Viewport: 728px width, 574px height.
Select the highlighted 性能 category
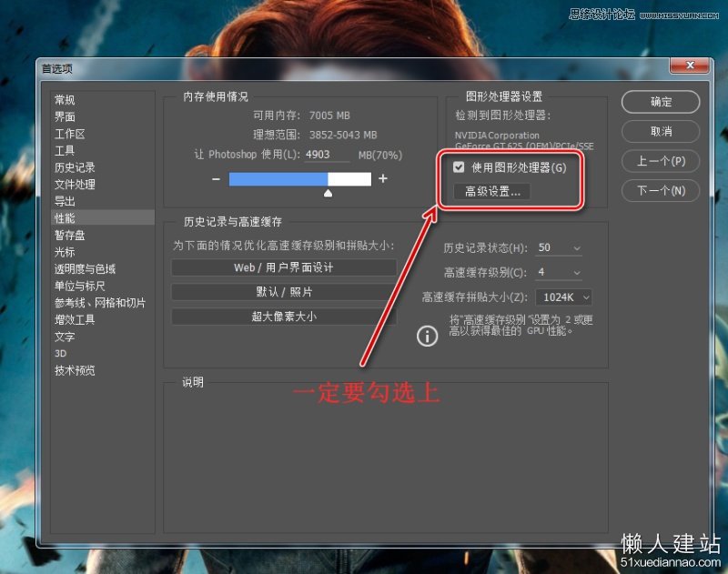click(103, 217)
